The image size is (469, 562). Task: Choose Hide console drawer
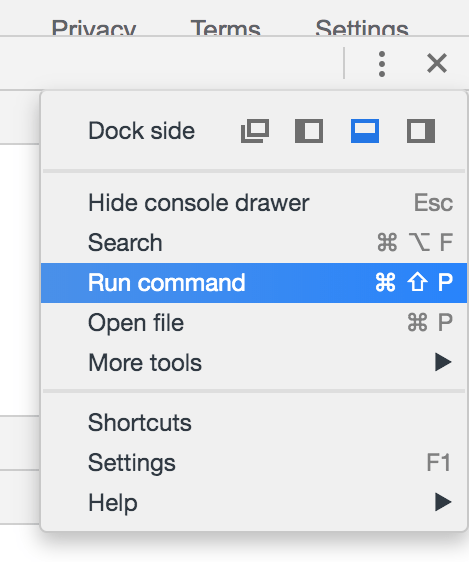[x=254, y=203]
